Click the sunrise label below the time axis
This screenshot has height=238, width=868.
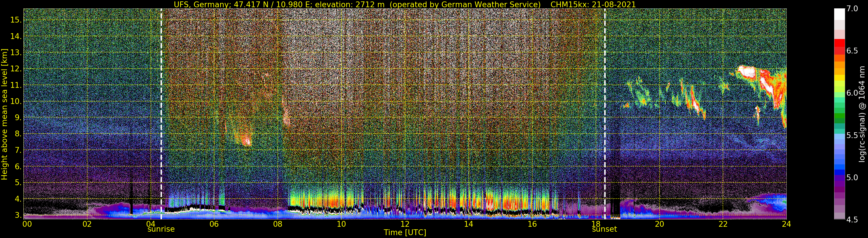tap(161, 229)
